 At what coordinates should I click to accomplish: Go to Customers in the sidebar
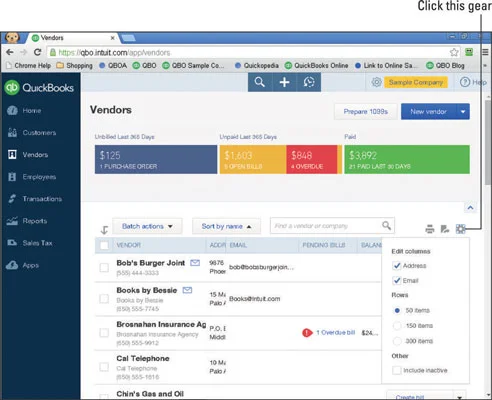coord(32,133)
